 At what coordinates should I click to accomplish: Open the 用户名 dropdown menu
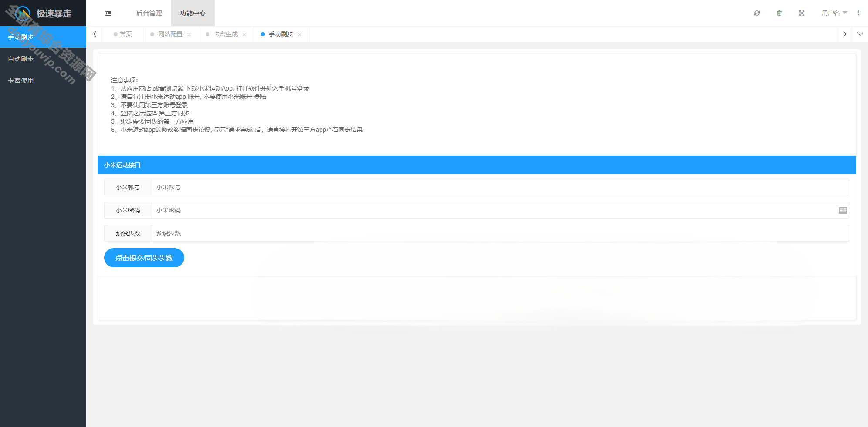click(x=834, y=13)
